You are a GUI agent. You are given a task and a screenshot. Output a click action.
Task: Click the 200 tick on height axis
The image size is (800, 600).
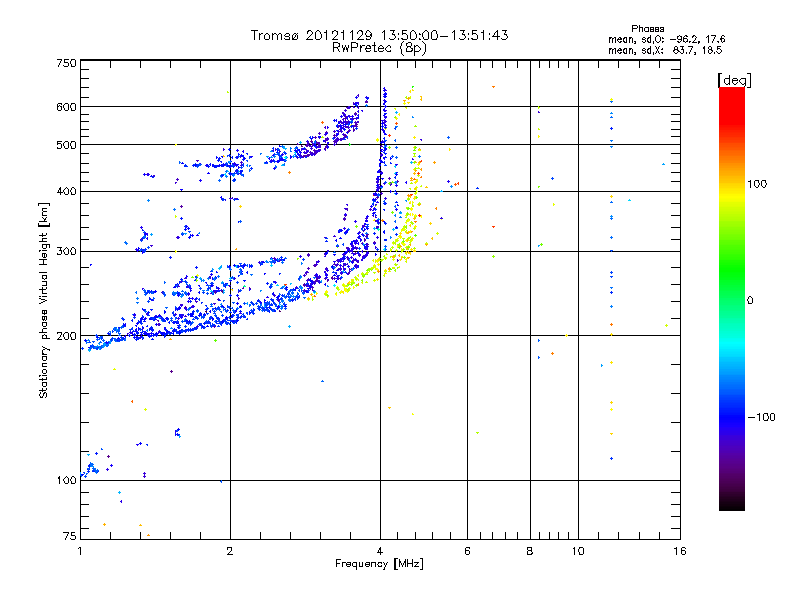[66, 336]
